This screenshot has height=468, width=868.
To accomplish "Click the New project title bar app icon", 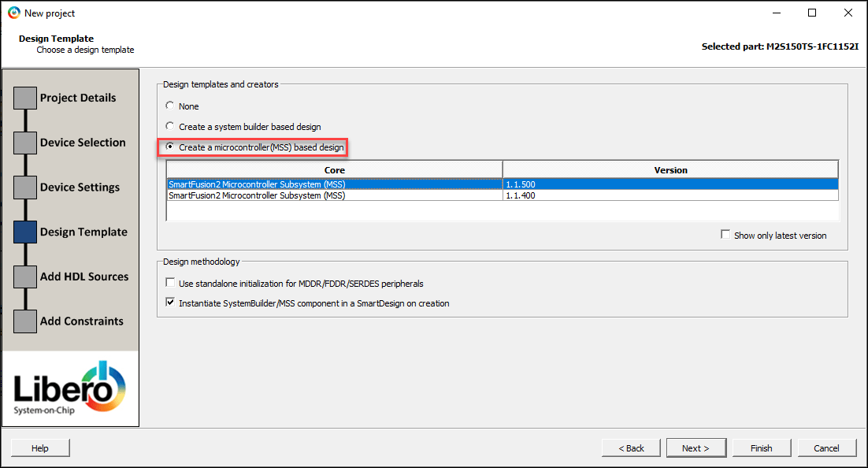I will point(13,13).
